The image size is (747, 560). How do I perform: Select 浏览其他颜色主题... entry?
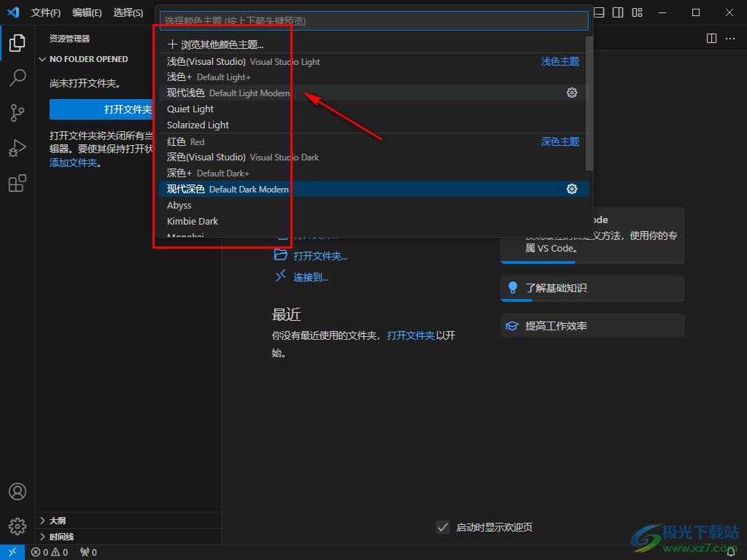[374, 44]
